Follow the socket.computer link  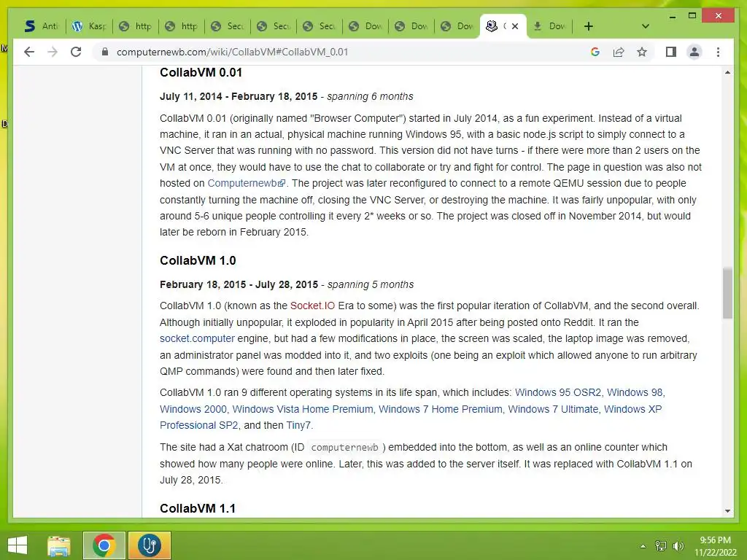click(197, 338)
